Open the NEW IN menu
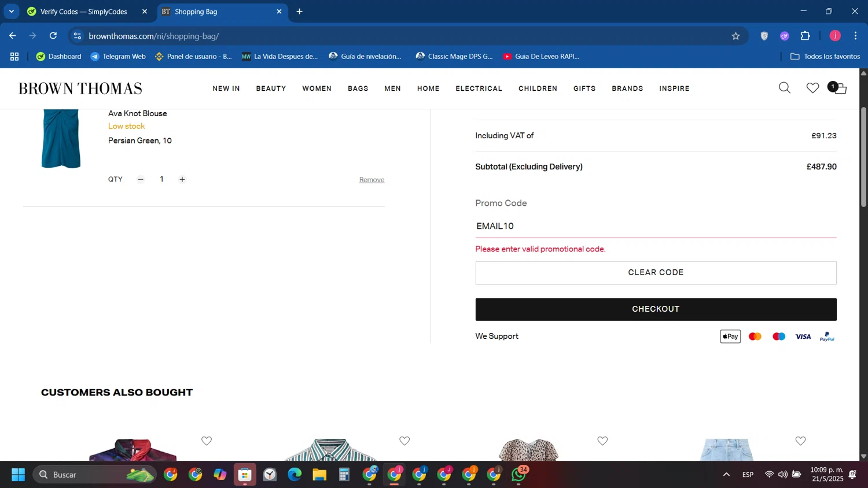This screenshot has height=488, width=868. [226, 88]
